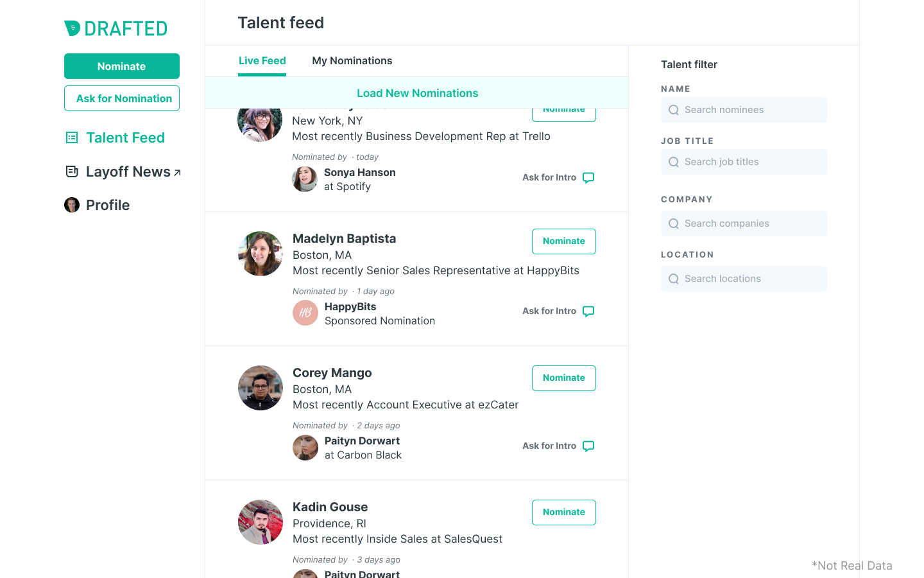Click chat bubble icon beside Sonya Hanson
924x578 pixels.
pos(588,178)
